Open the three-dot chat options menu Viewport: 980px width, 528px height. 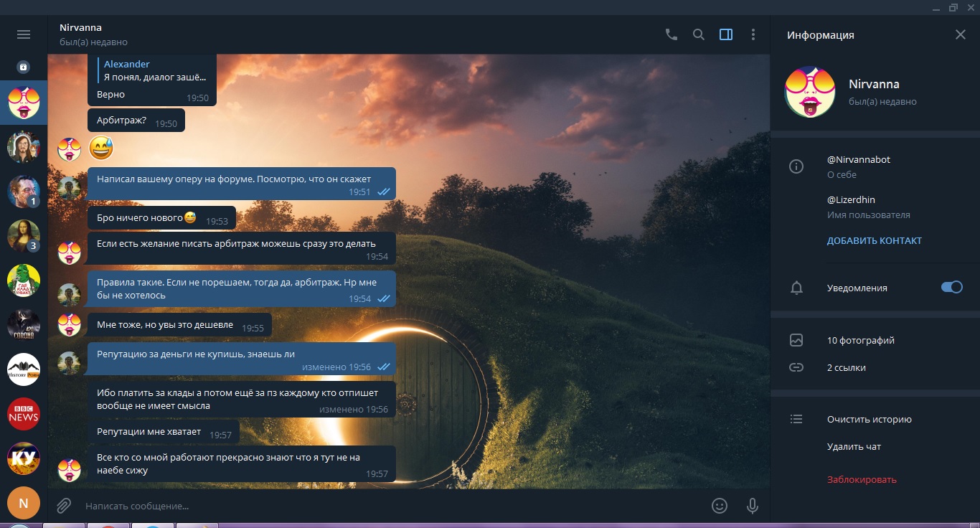pyautogui.click(x=753, y=34)
